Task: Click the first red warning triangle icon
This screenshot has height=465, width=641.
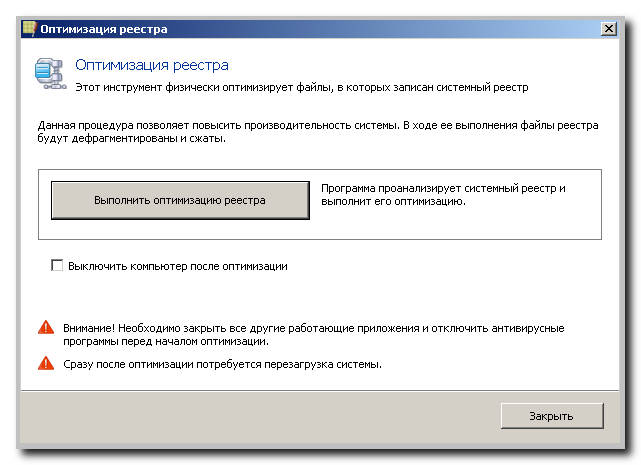Action: click(46, 328)
